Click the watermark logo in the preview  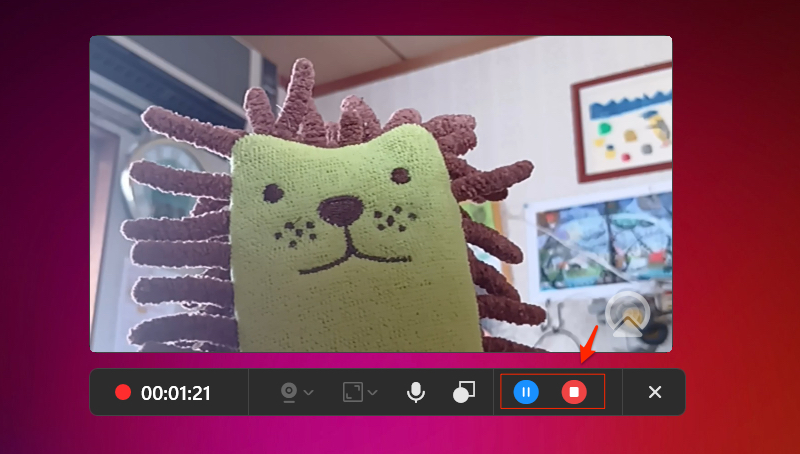tap(628, 316)
